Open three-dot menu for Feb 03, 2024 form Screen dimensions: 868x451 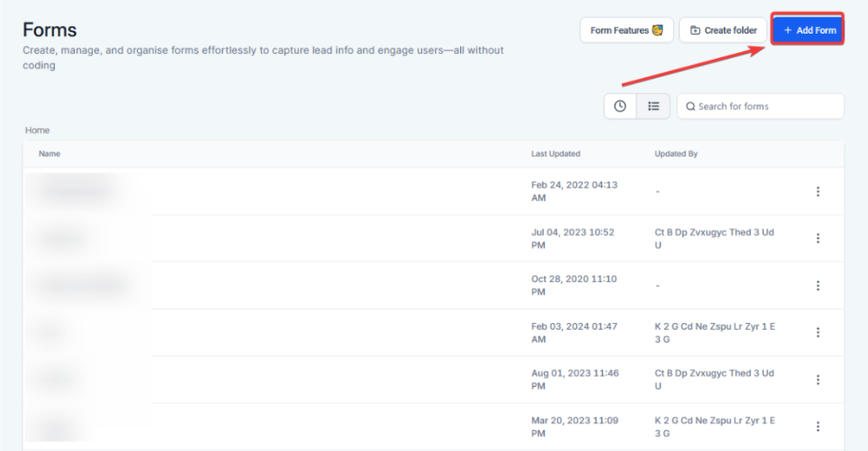[818, 332]
